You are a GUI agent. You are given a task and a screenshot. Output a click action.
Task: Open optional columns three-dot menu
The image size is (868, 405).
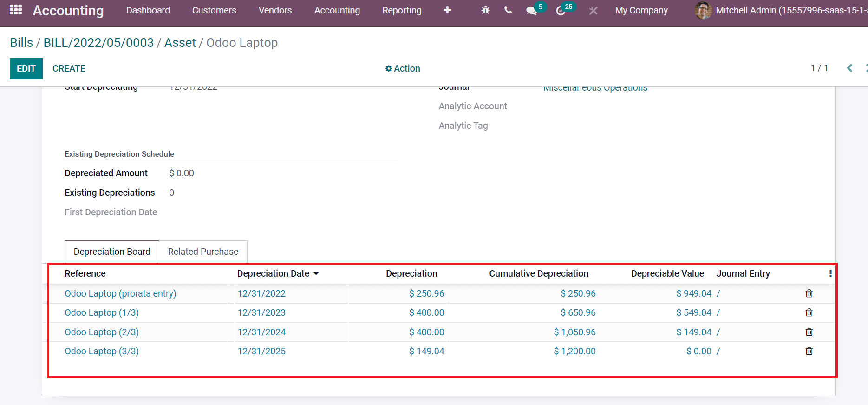(x=830, y=273)
